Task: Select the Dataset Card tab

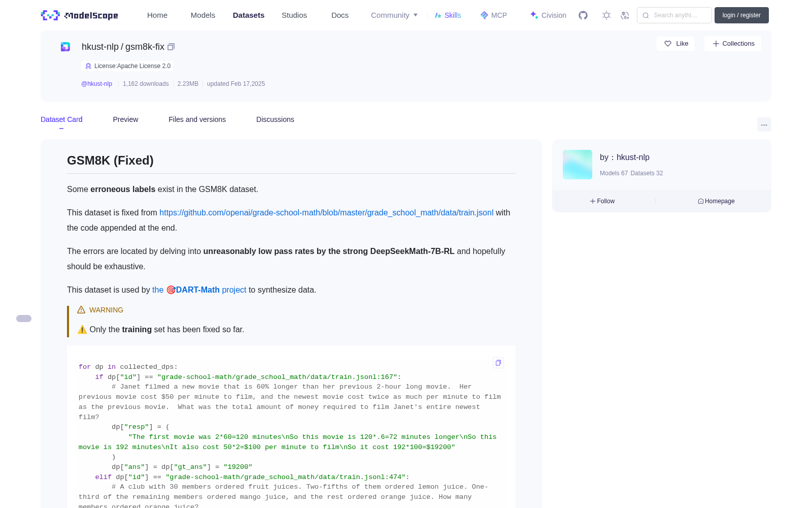Action: click(x=61, y=119)
